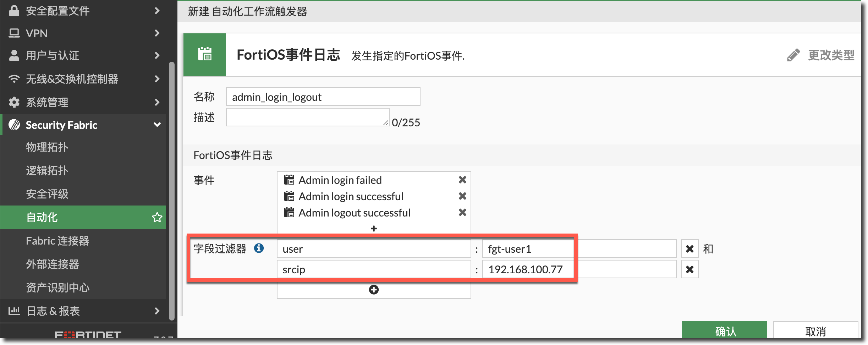The width and height of the screenshot is (868, 345).
Task: Remove the Admin login failed event
Action: pos(462,180)
